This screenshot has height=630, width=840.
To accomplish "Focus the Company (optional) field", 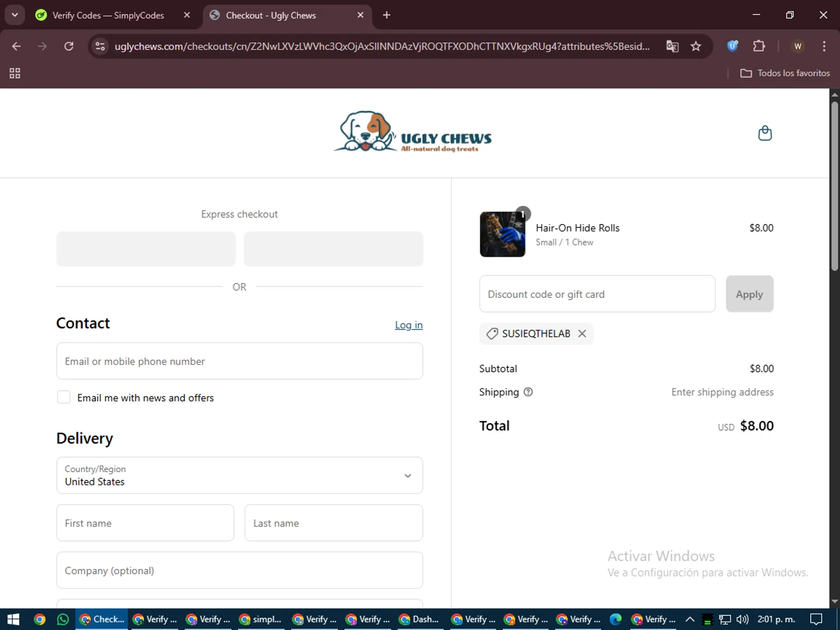I will point(240,571).
